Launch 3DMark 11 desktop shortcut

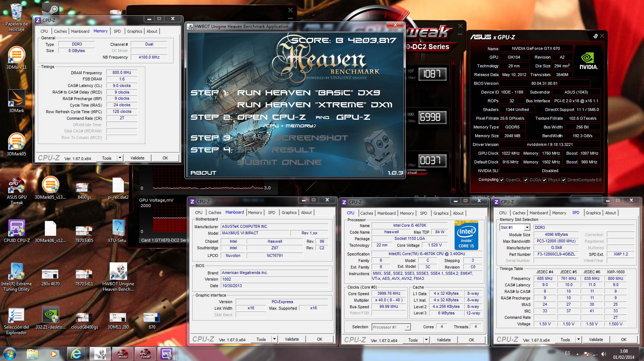(x=16, y=57)
